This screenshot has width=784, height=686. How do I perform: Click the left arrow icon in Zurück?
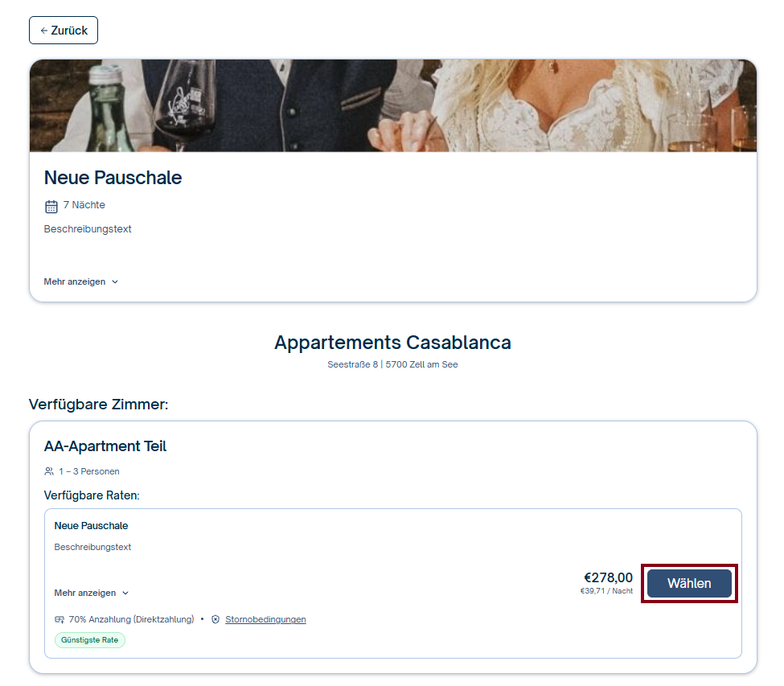coord(44,31)
